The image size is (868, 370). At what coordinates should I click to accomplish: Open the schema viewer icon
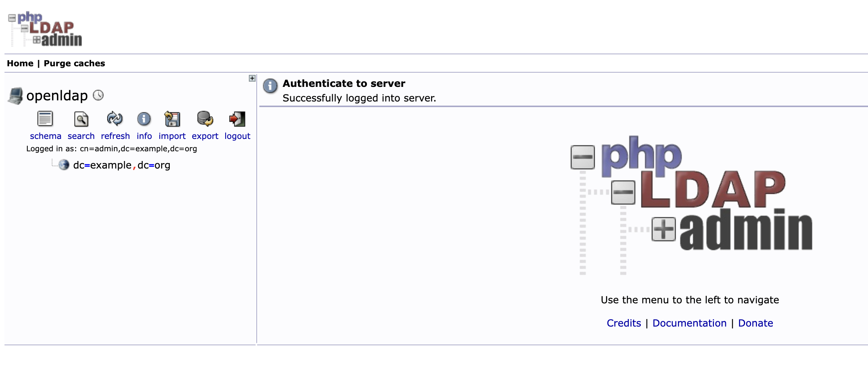click(45, 119)
